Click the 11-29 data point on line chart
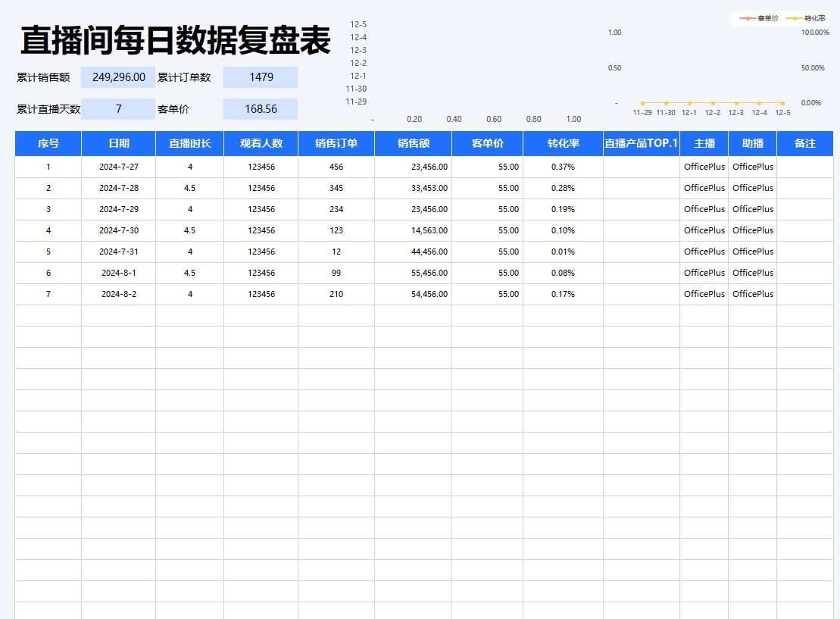The width and height of the screenshot is (840, 619). [x=642, y=103]
